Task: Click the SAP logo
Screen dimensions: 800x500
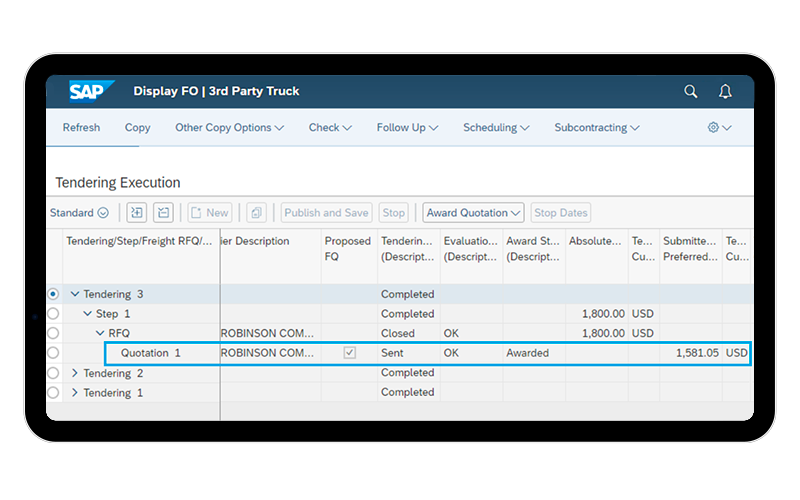Action: (91, 91)
